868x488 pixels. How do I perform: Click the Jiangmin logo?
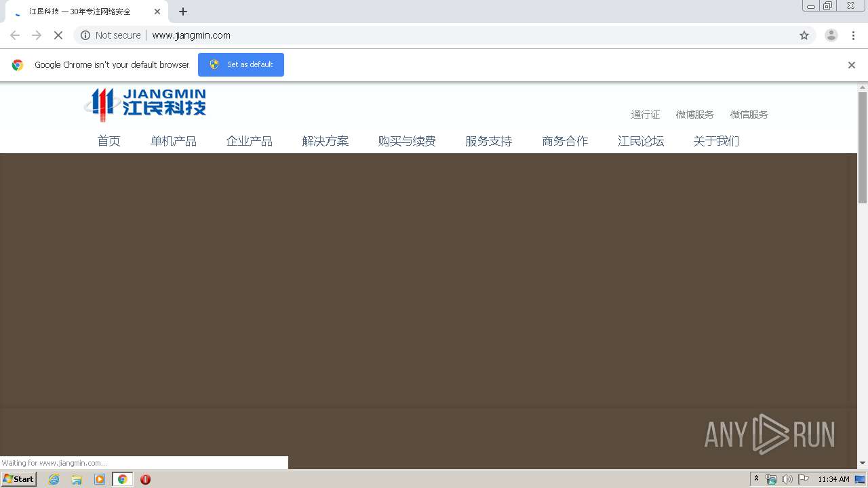click(145, 104)
